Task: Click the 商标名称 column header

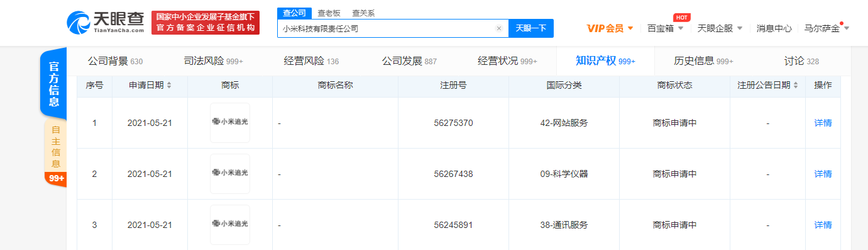Action: coord(335,86)
